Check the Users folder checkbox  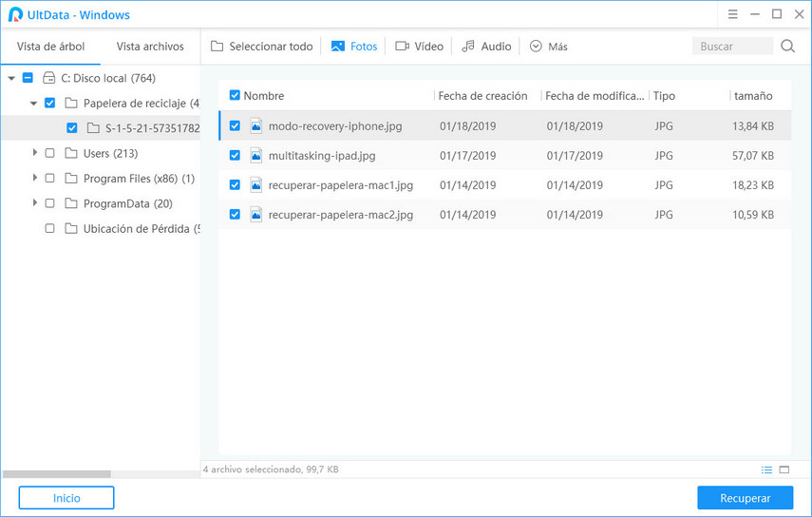[49, 153]
